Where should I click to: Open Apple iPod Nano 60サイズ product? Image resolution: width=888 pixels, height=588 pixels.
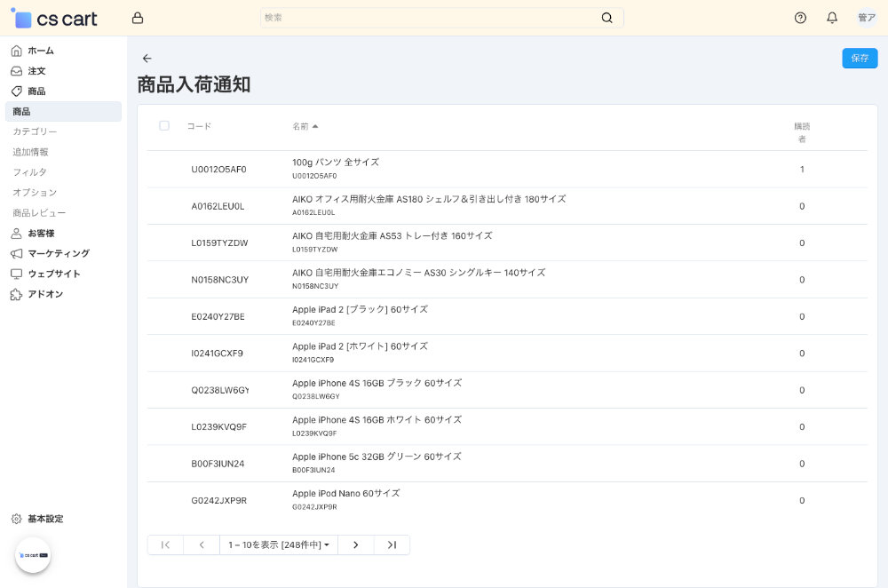click(345, 493)
